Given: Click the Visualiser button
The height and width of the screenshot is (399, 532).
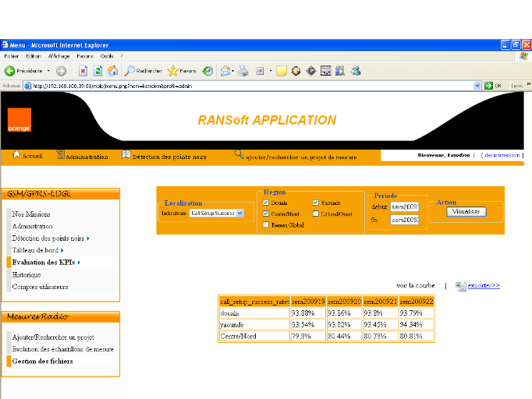Looking at the screenshot, I should tap(467, 211).
